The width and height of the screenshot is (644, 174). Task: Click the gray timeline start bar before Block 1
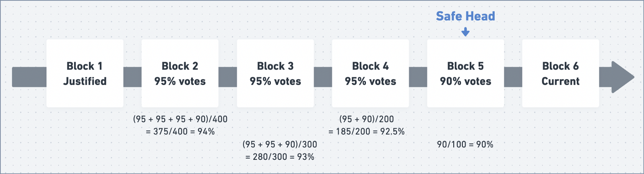pyautogui.click(x=29, y=77)
